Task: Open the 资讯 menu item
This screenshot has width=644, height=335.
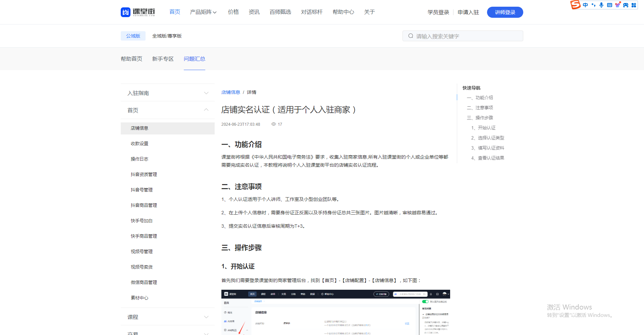Action: [254, 12]
